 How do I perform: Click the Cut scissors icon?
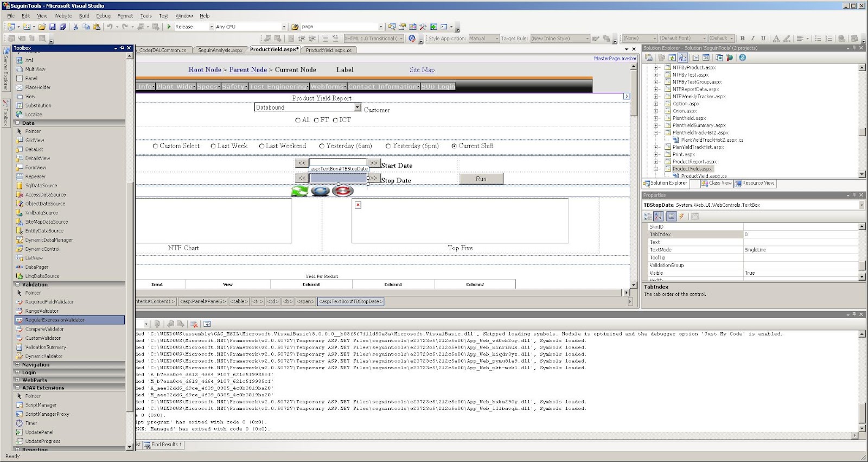75,27
